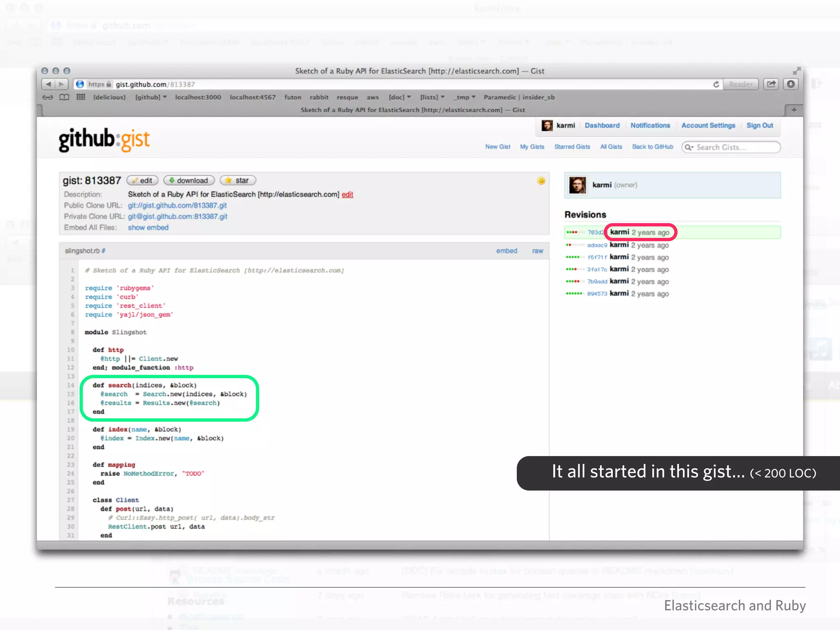Screen dimensions: 840x630
Task: Open My Gists
Action: (x=532, y=147)
